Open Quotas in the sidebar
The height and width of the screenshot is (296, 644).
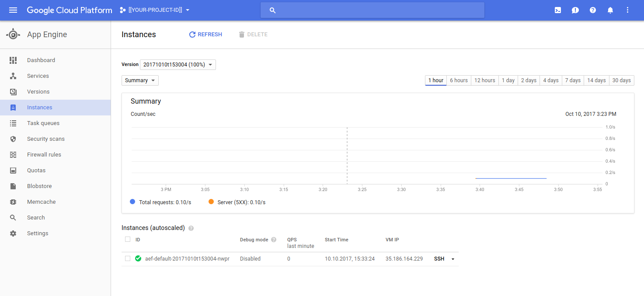click(55, 171)
